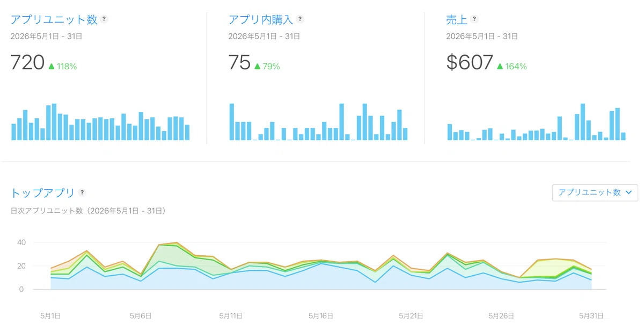Click the chevron in アプリユニット数 selector
This screenshot has width=644, height=330.
[x=629, y=192]
